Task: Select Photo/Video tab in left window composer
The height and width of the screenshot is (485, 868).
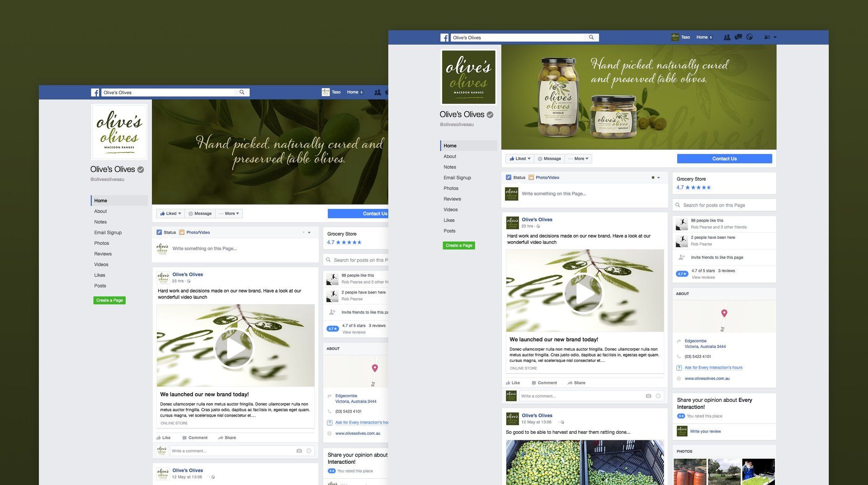Action: pyautogui.click(x=194, y=233)
